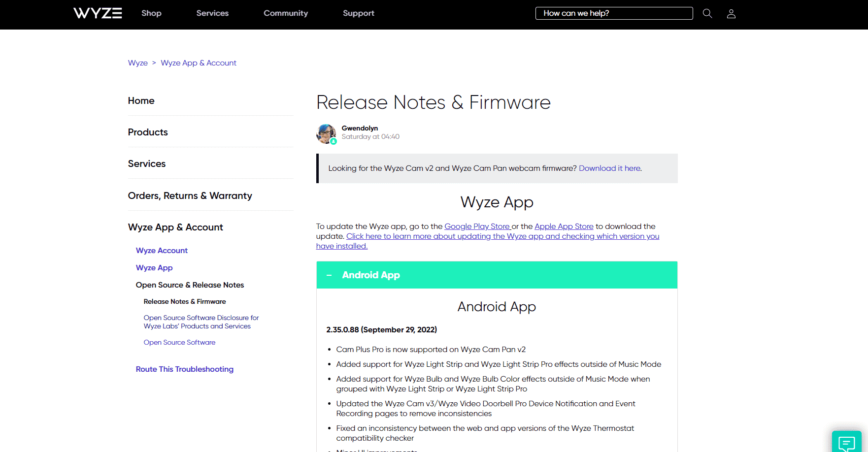Go to Wyze breadcrumb link
This screenshot has width=868, height=452.
[138, 63]
